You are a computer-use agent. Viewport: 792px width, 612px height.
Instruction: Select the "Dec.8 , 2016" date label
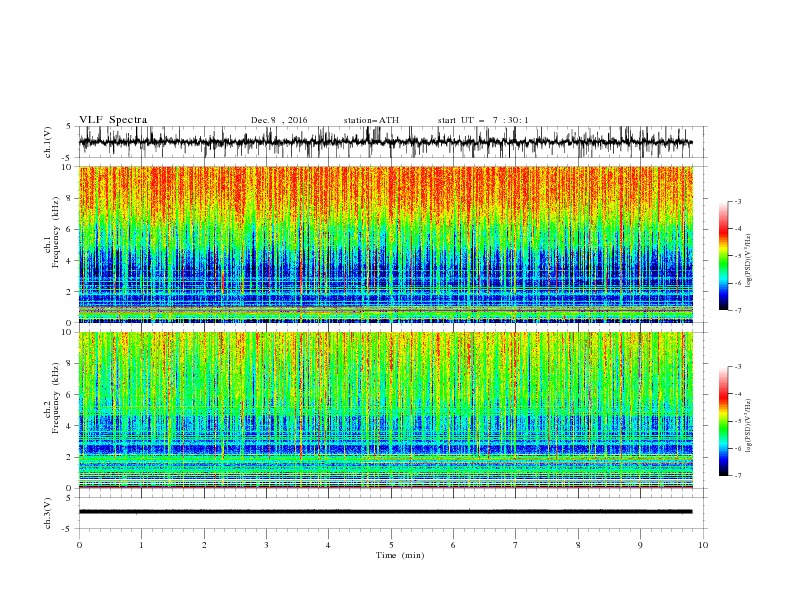(x=279, y=120)
